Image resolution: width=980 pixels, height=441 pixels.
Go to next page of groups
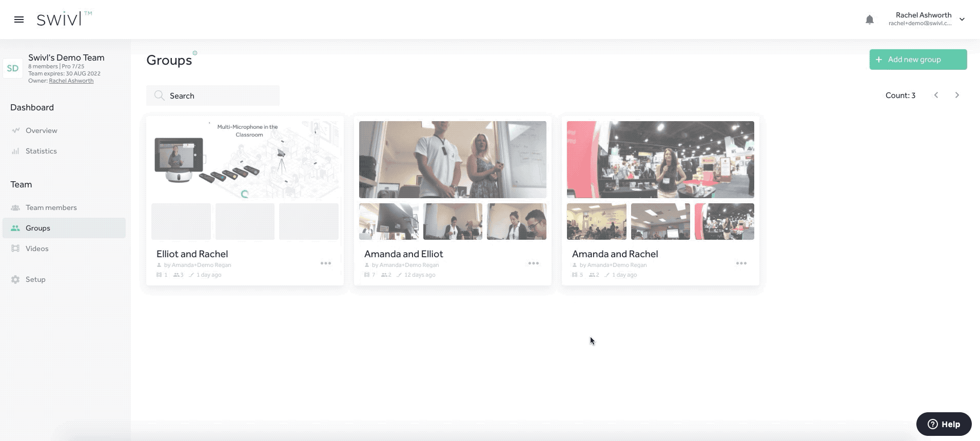(956, 95)
